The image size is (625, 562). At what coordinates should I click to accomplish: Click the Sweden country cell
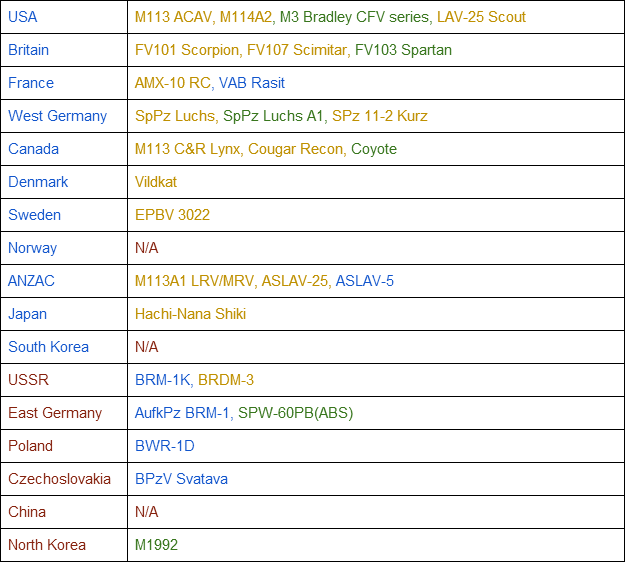coord(64,215)
